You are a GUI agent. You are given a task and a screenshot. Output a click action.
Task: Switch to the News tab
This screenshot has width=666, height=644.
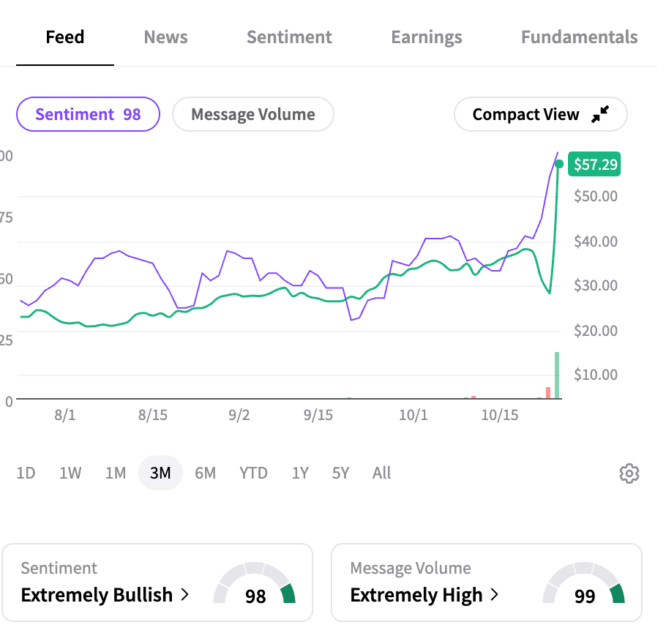tap(165, 37)
